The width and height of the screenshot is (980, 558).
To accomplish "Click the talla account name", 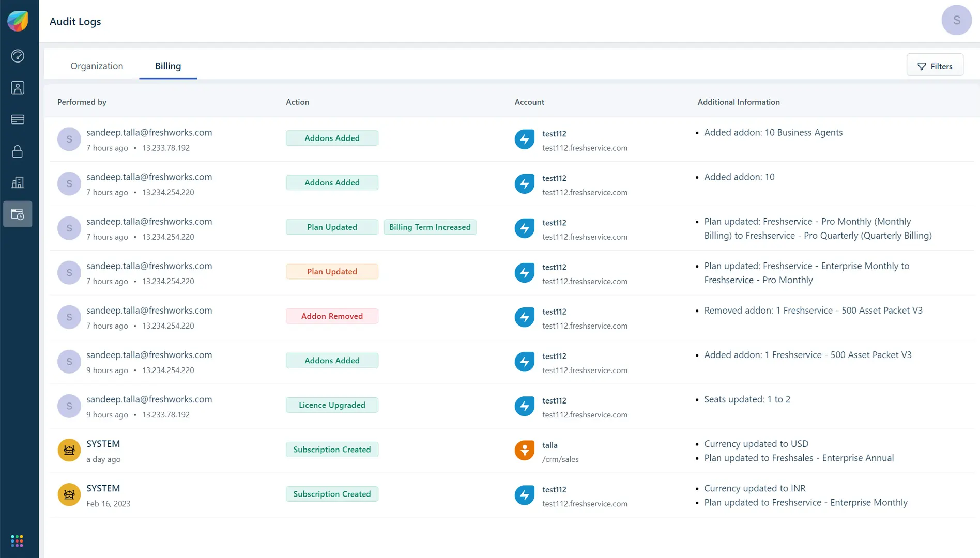I will click(x=549, y=445).
